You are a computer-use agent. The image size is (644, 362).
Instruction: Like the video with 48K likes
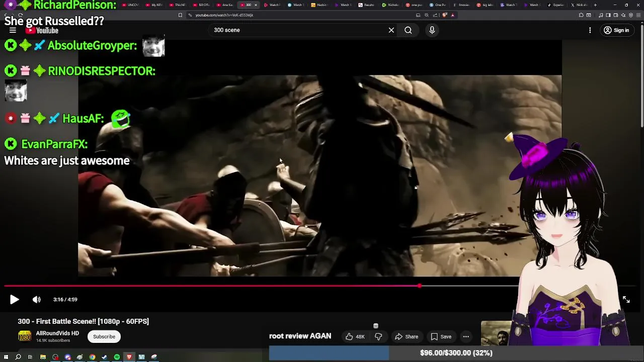355,337
